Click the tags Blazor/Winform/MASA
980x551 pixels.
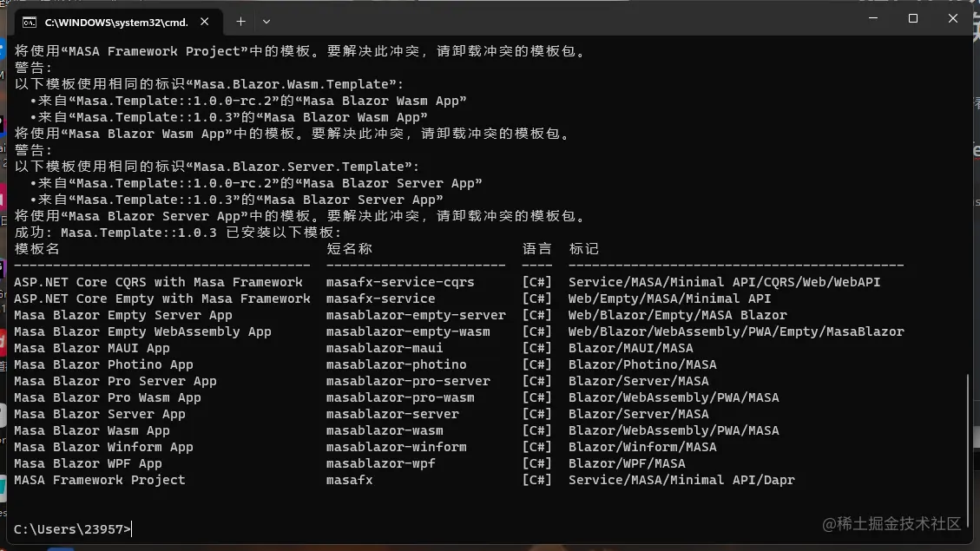(x=642, y=447)
